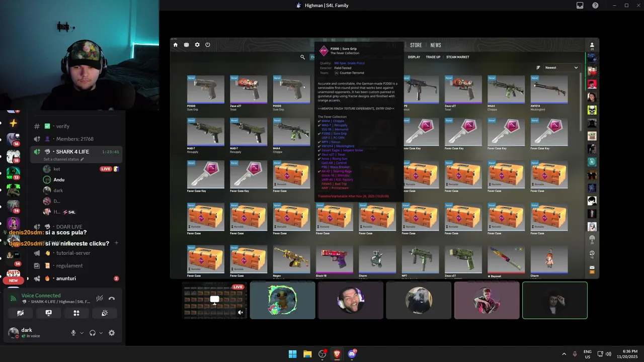Open the live stream preview tile

click(x=214, y=300)
